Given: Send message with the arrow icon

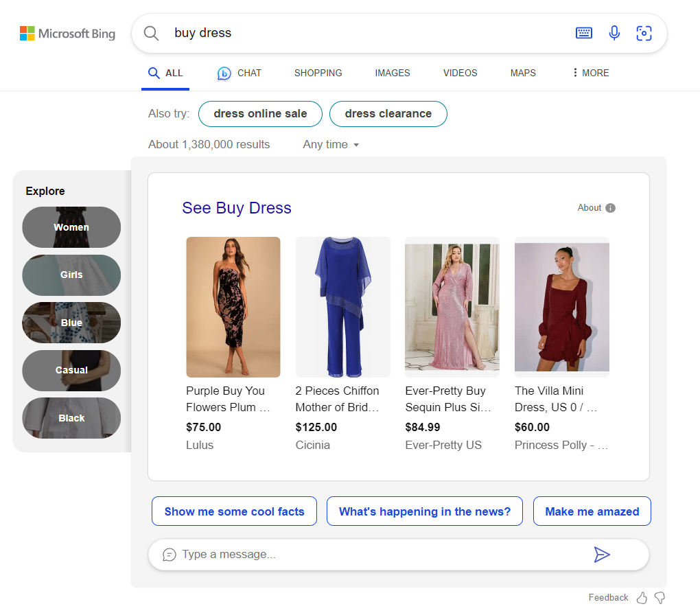Looking at the screenshot, I should pos(601,555).
